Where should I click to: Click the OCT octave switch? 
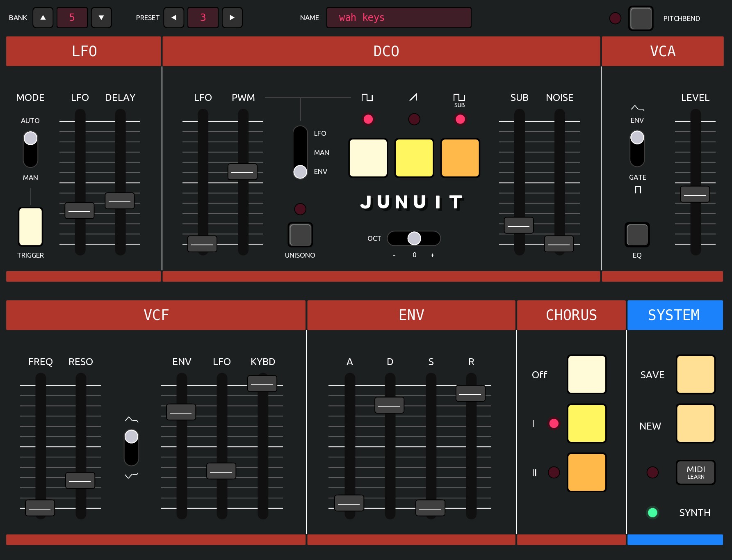(414, 238)
